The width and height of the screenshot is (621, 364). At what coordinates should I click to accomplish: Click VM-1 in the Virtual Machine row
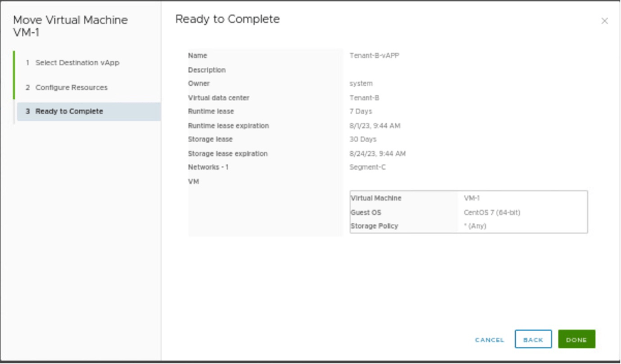coord(472,198)
